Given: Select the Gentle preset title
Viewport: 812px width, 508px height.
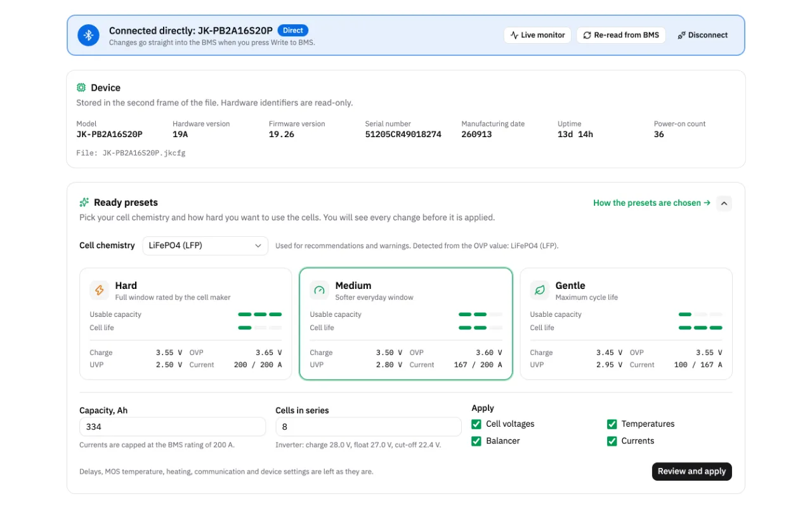Looking at the screenshot, I should [x=570, y=286].
